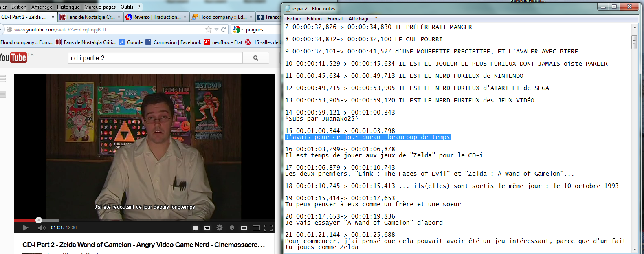Click the YouTube search box with "cd i partie 2"

(155, 58)
